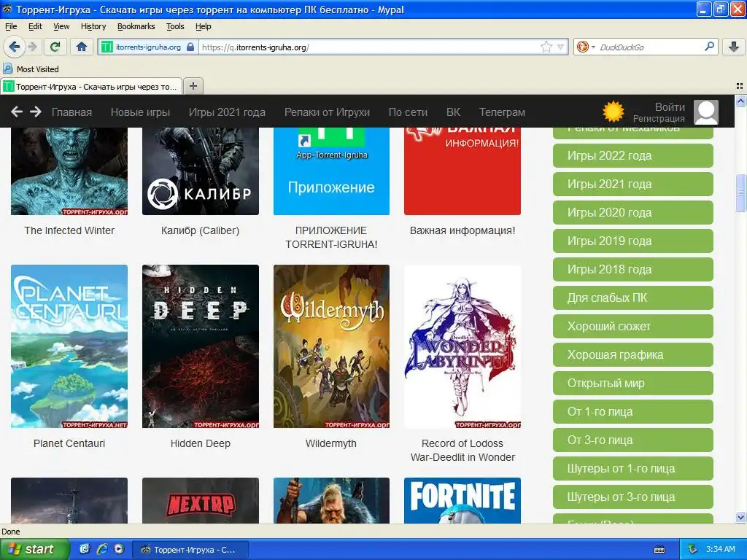Click the Игры 2019 года sidebar button
747x560 pixels.
coord(632,241)
